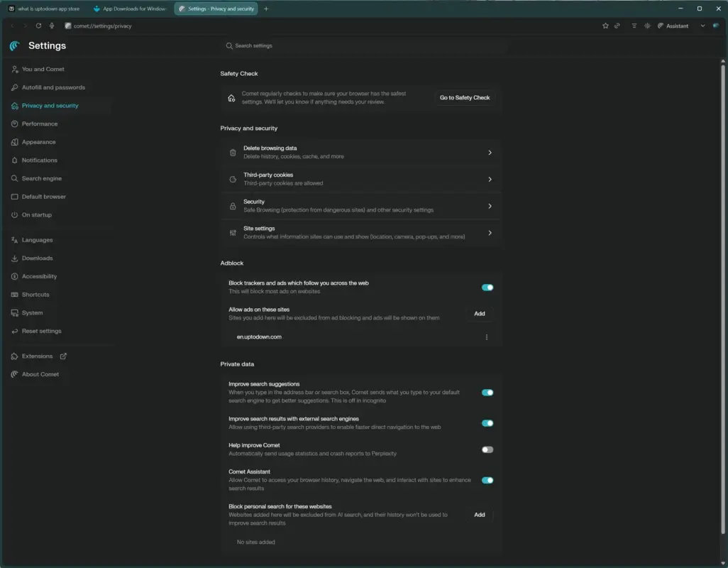This screenshot has width=728, height=568.
Task: Reload the page with the refresh icon
Action: (38, 26)
